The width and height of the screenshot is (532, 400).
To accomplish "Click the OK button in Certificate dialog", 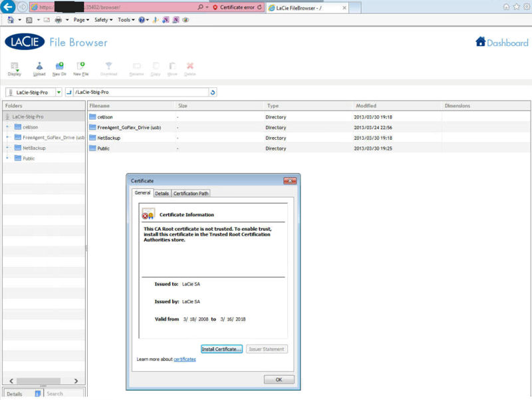I will tap(279, 379).
